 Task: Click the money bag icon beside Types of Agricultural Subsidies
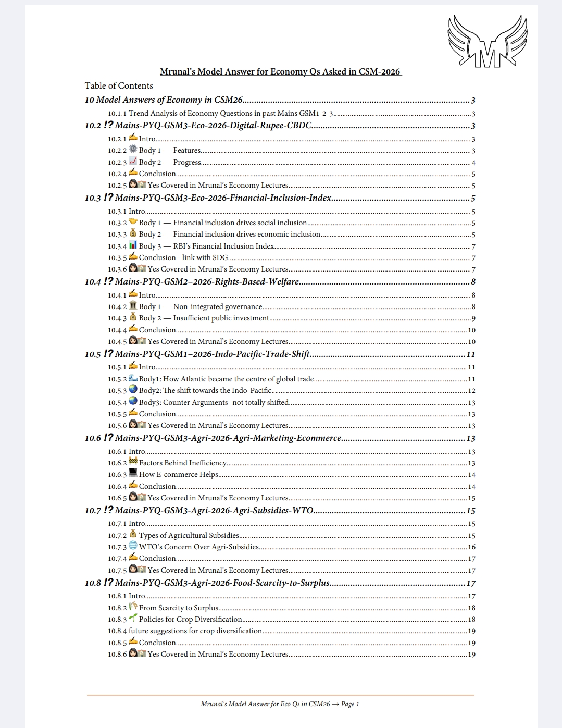pyautogui.click(x=133, y=534)
